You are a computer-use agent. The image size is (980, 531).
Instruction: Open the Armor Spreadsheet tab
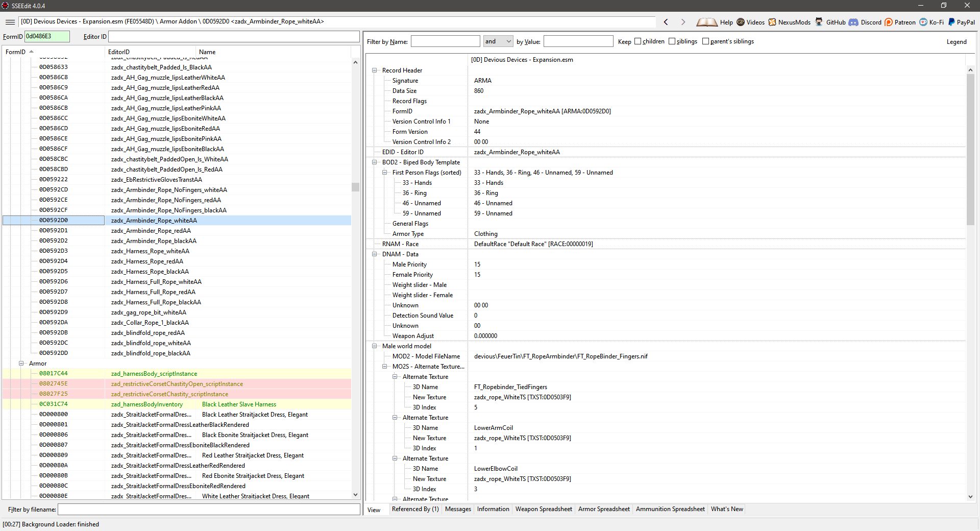604,509
